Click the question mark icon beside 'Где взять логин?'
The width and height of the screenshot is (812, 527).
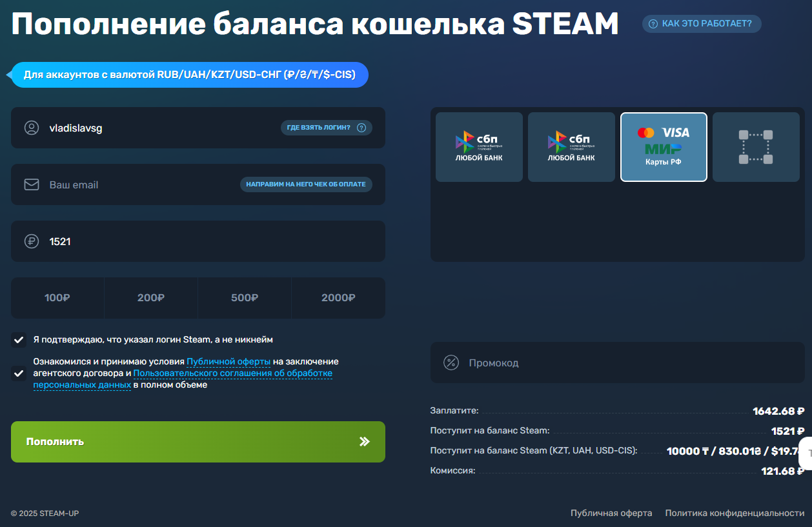pyautogui.click(x=361, y=128)
